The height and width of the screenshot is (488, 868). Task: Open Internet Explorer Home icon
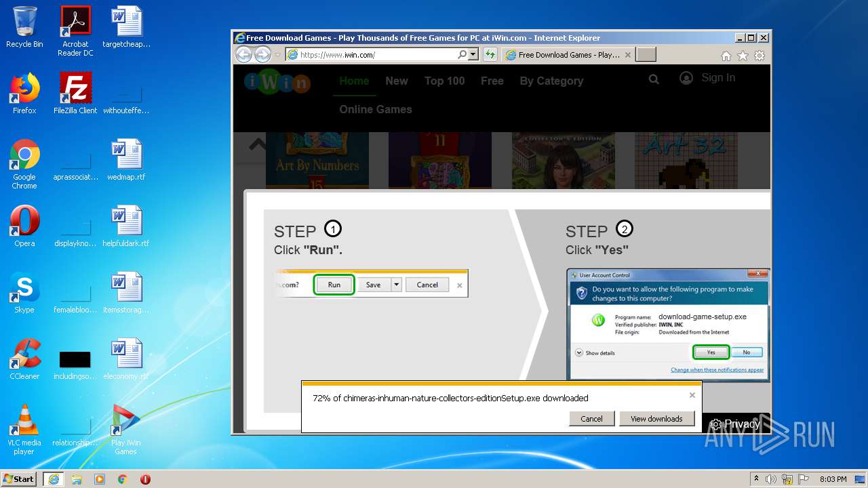(x=726, y=56)
